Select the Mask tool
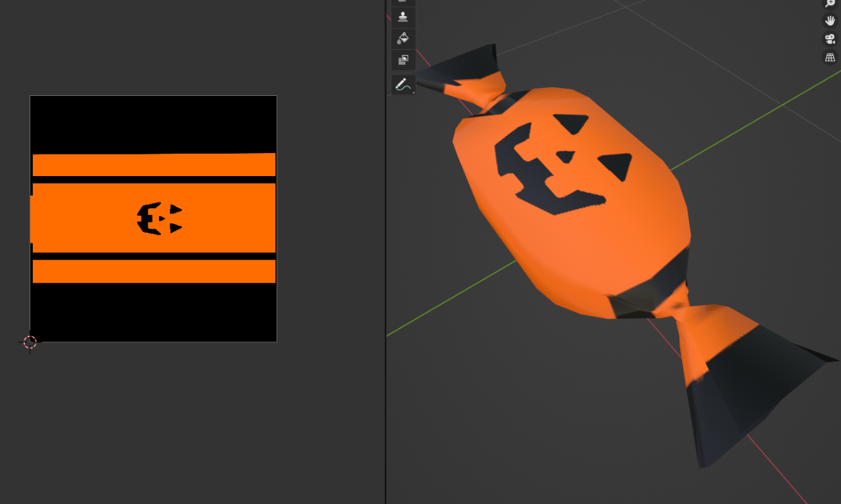841x504 pixels. pos(403,60)
